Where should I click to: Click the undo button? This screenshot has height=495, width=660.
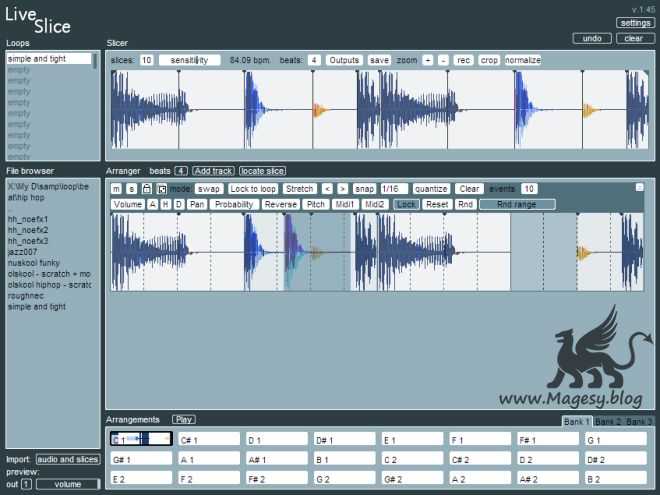[592, 38]
